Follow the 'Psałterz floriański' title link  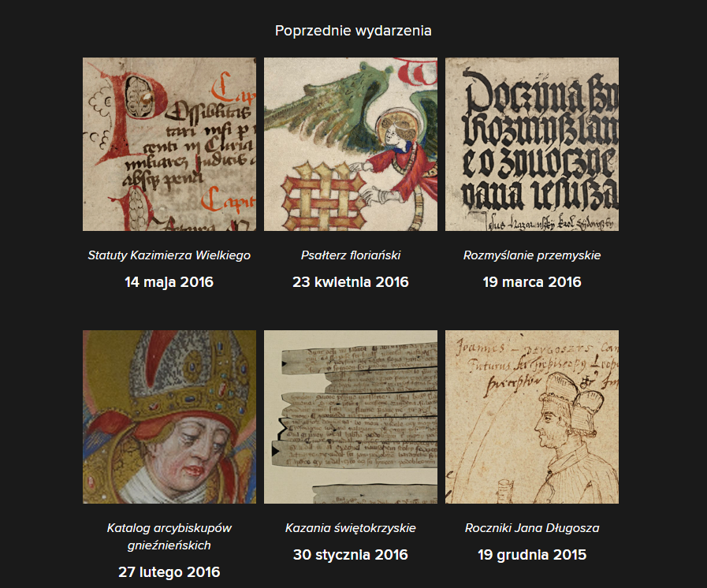tap(350, 255)
